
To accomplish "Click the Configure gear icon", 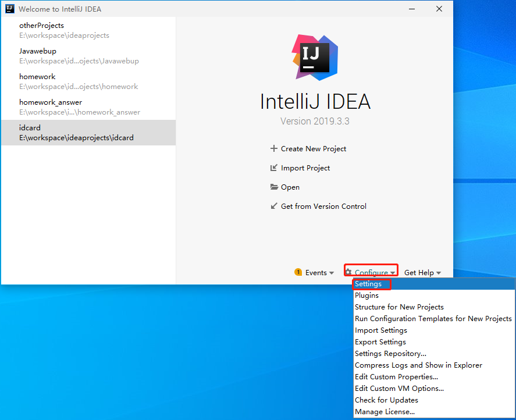I will (x=348, y=272).
